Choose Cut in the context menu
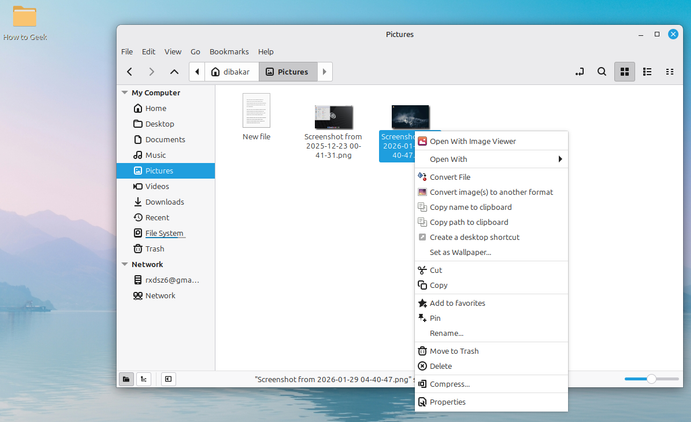The height and width of the screenshot is (422, 691). tap(491, 270)
